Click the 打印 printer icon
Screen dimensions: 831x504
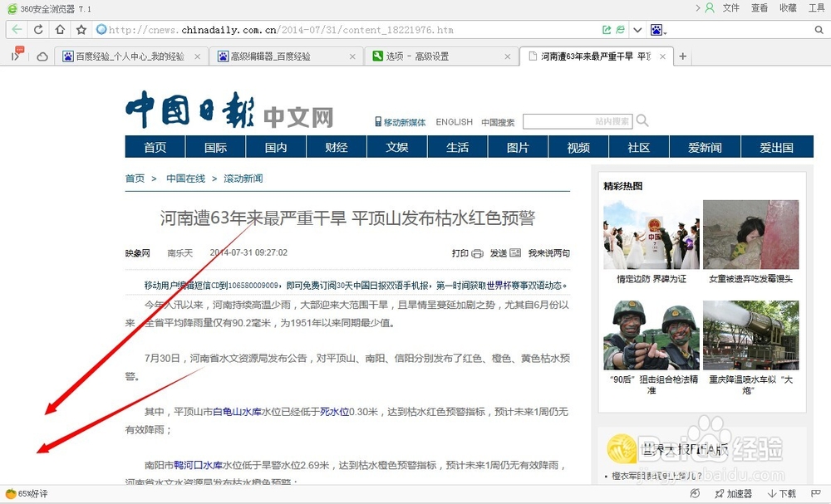coord(477,253)
